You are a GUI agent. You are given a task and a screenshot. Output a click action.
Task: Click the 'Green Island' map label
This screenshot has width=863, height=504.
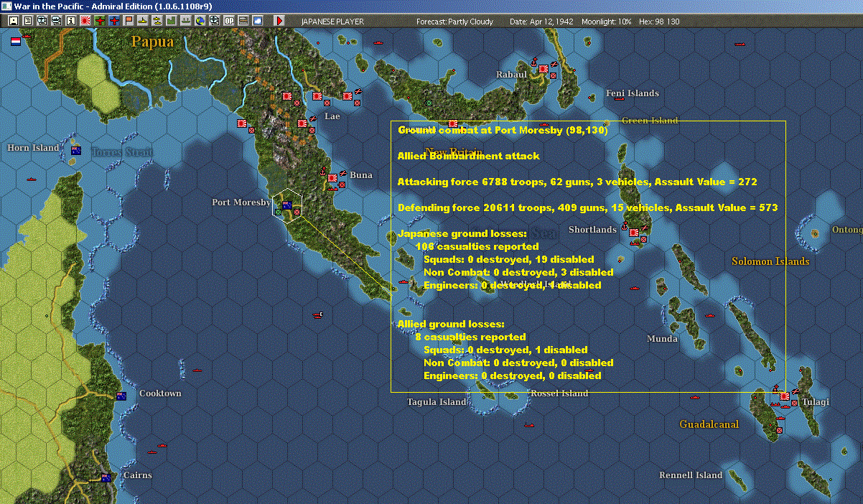point(650,121)
